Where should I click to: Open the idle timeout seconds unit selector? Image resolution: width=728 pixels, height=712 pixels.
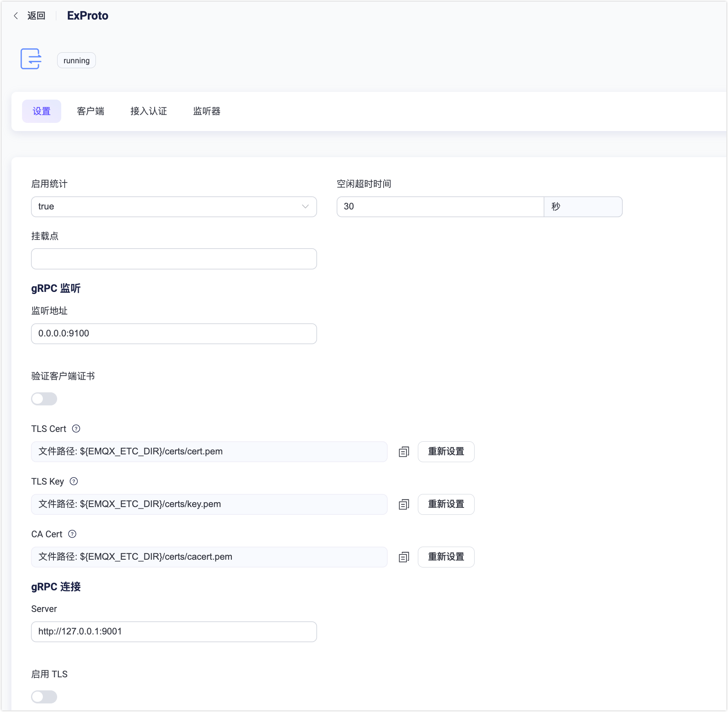pos(583,207)
